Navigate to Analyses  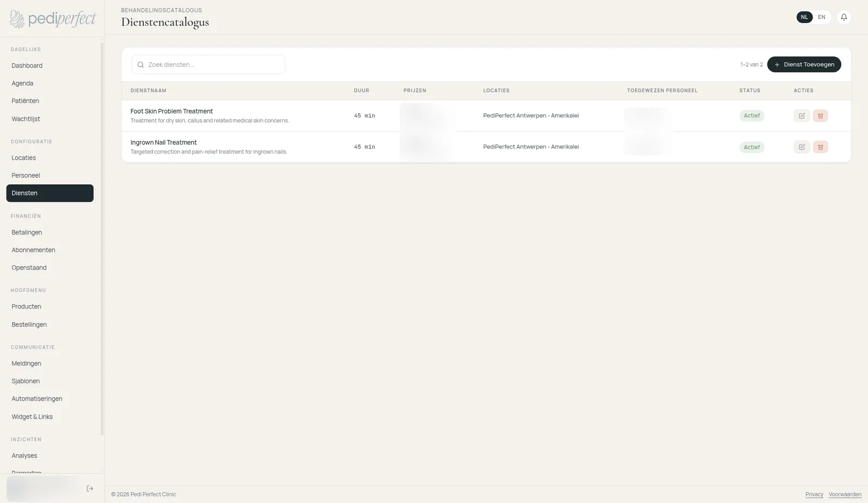50,456
